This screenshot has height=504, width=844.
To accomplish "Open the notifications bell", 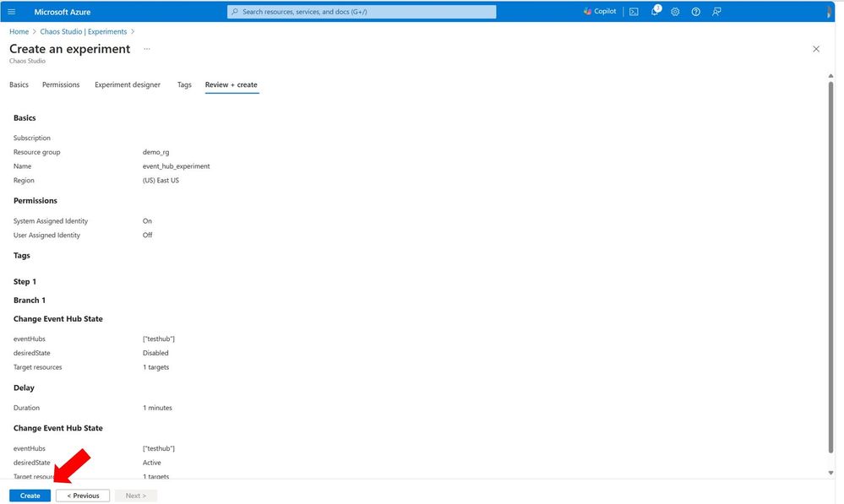I will [x=655, y=11].
